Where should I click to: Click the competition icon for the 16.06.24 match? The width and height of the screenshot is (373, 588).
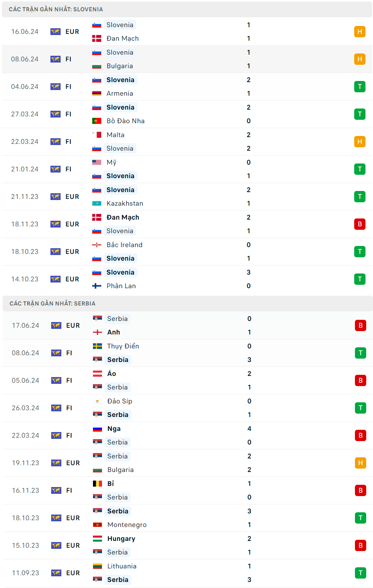click(x=55, y=32)
